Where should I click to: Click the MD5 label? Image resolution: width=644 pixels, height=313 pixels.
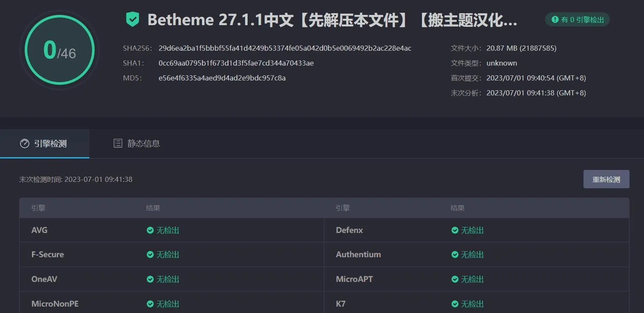coord(132,78)
